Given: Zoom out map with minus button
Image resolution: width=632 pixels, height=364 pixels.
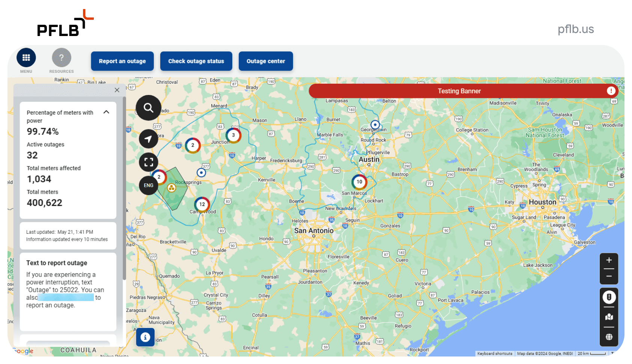Looking at the screenshot, I should coord(609,277).
